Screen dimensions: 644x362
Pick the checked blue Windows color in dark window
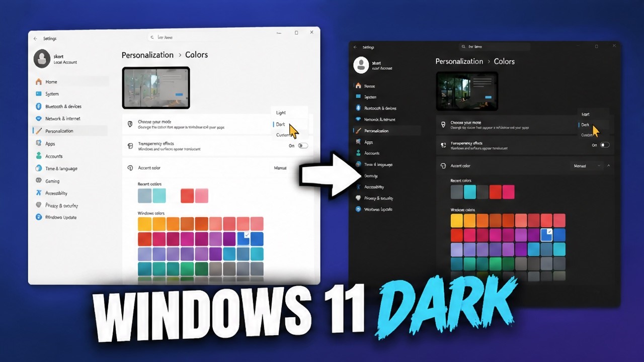546,235
